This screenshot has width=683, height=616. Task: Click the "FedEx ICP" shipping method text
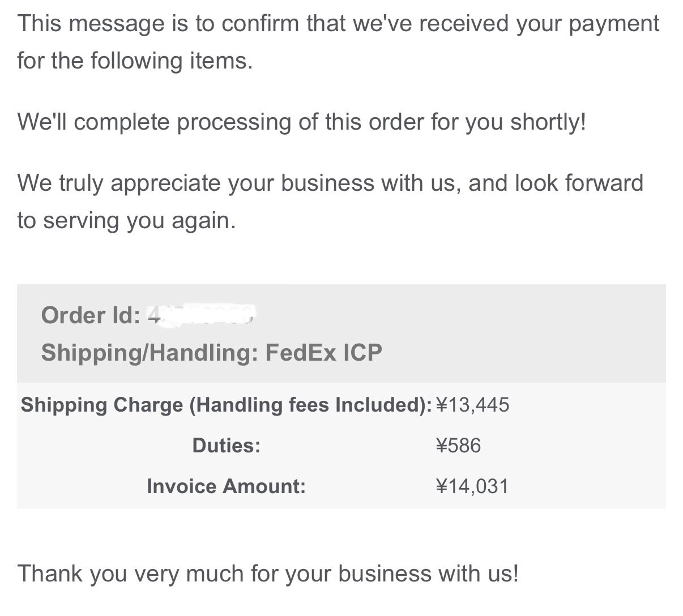pos(324,353)
